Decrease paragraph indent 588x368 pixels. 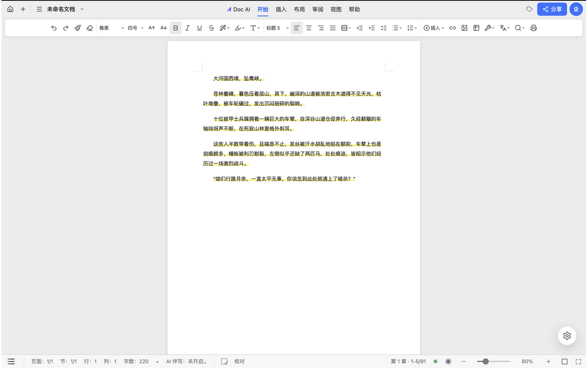pos(360,28)
